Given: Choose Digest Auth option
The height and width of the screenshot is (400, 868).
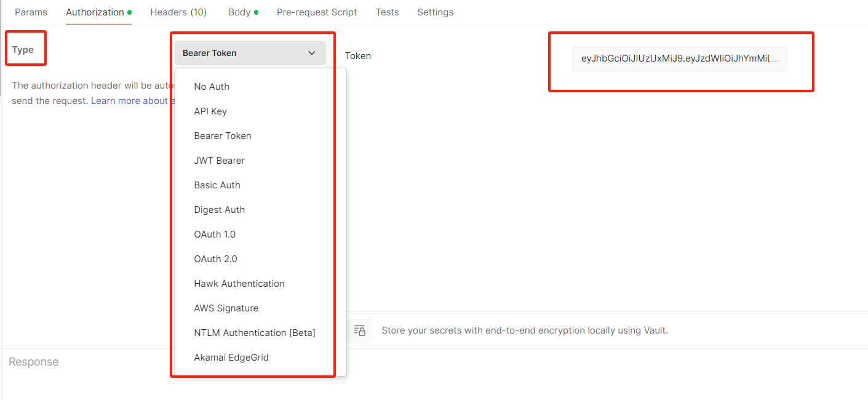Looking at the screenshot, I should click(219, 210).
